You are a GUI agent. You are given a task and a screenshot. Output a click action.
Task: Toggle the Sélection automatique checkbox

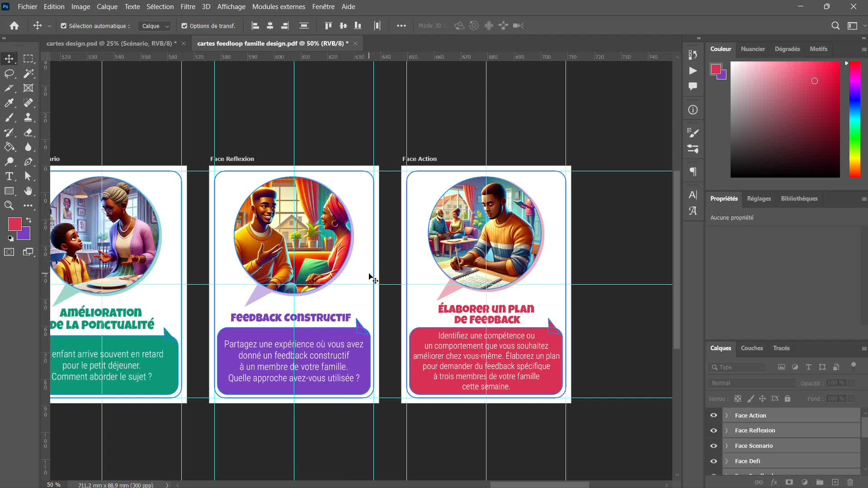[x=64, y=26]
